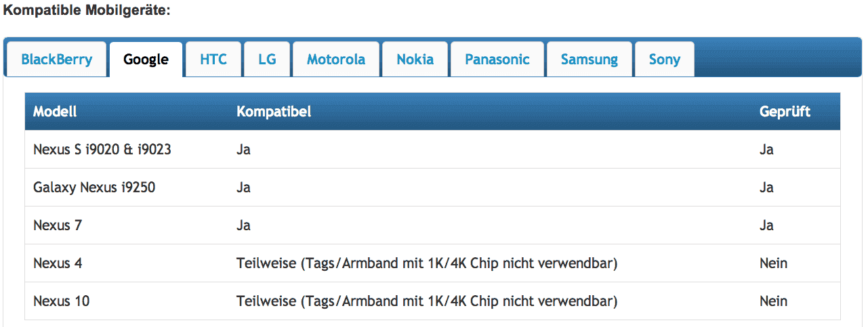The width and height of the screenshot is (868, 327).
Task: Click the Kompatibel column header
Action: click(x=274, y=112)
